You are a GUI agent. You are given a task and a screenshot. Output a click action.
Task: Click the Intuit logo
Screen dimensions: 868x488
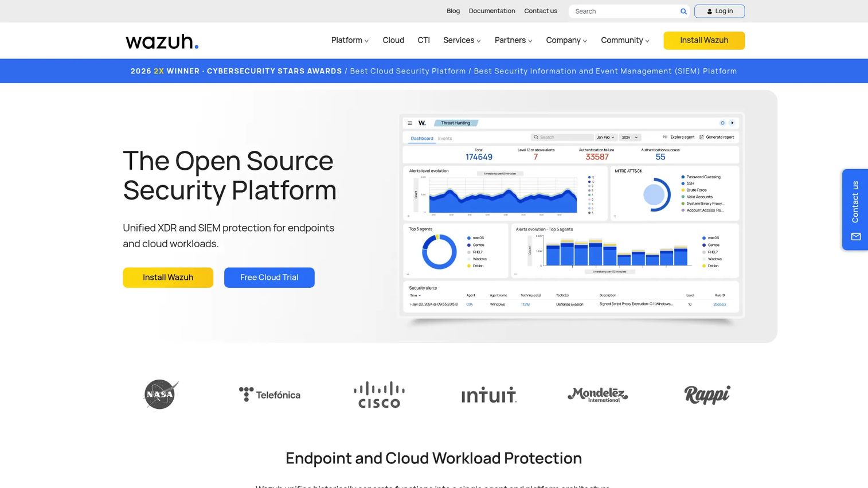[x=488, y=395]
